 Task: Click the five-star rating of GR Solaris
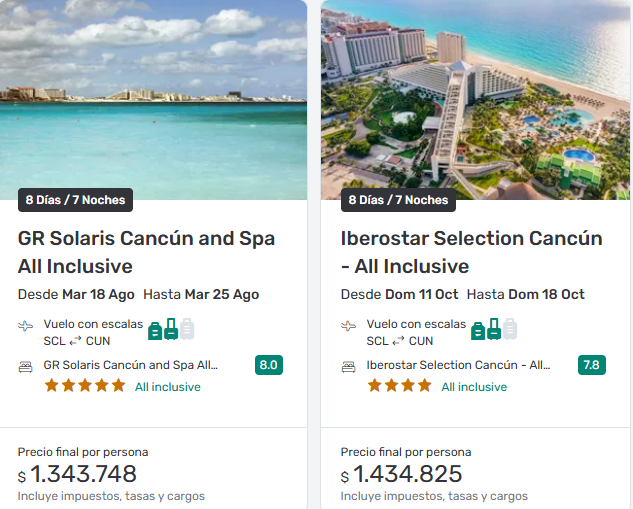point(85,386)
